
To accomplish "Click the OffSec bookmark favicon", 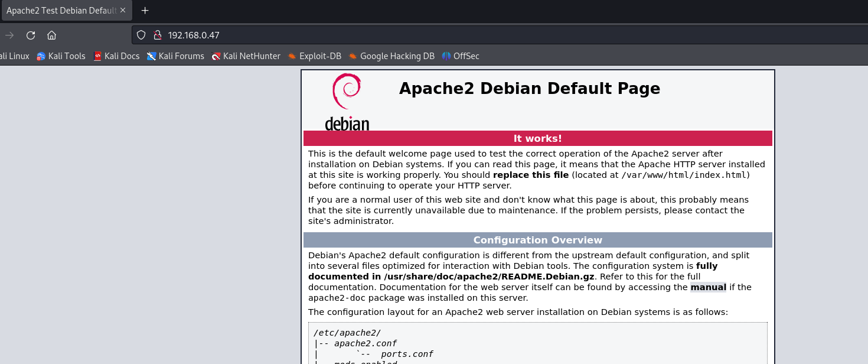I will [x=446, y=56].
